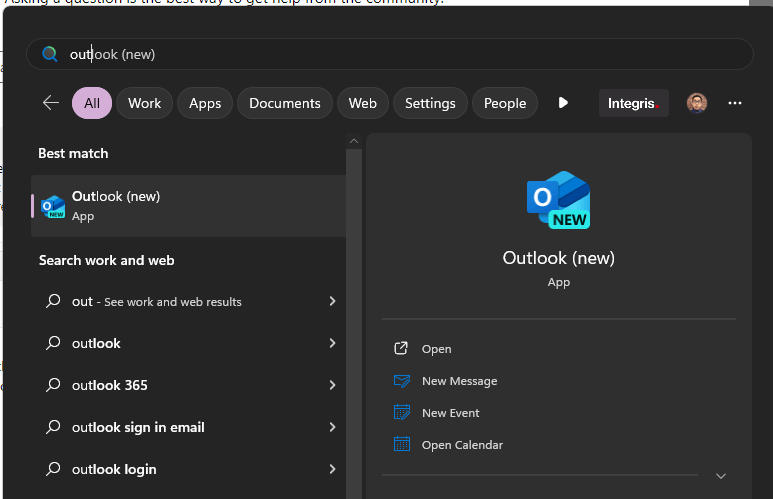This screenshot has height=499, width=773.
Task: Click the user profile avatar
Action: click(x=697, y=103)
